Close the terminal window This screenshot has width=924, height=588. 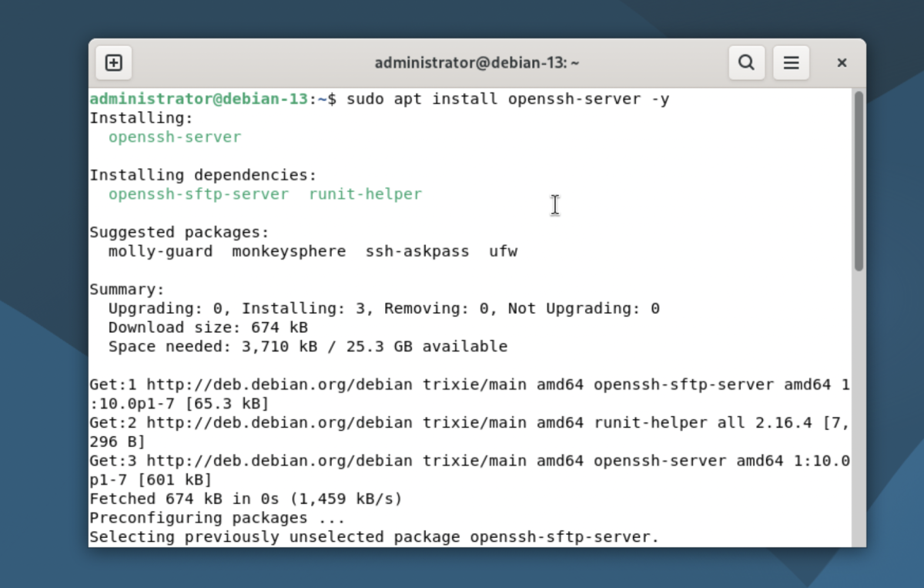pyautogui.click(x=842, y=63)
